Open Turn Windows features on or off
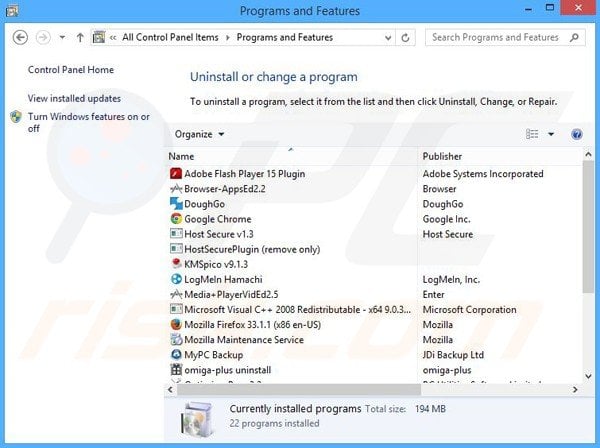Screen dimensions: 600x448 [88, 122]
